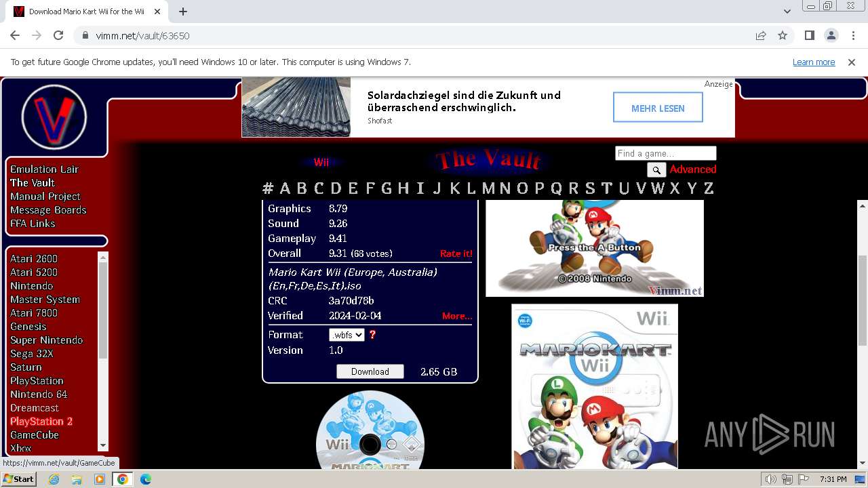Click the Mario Kart Wii title screenshot

(595, 248)
